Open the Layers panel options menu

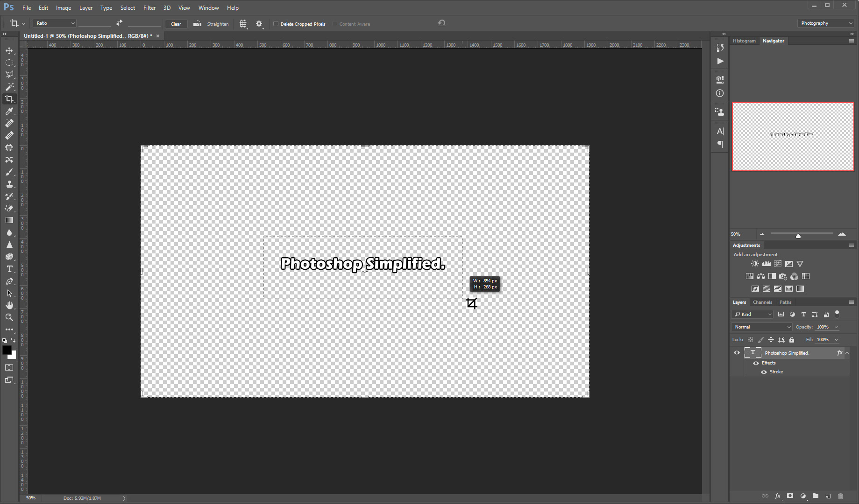coord(852,302)
